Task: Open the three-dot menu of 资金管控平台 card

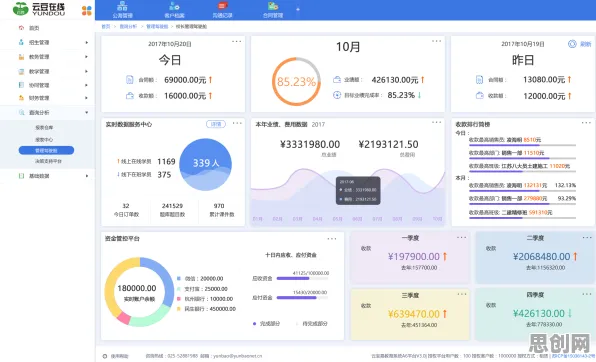Action: click(331, 239)
